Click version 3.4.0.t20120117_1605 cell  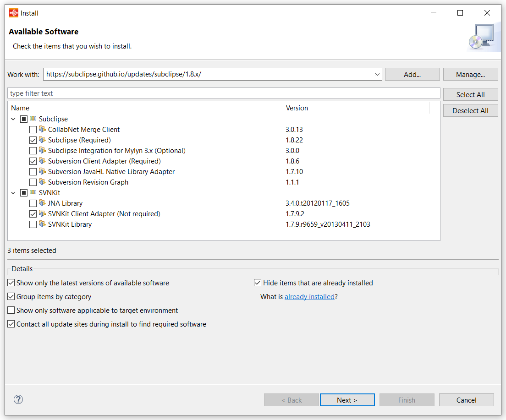click(x=318, y=203)
